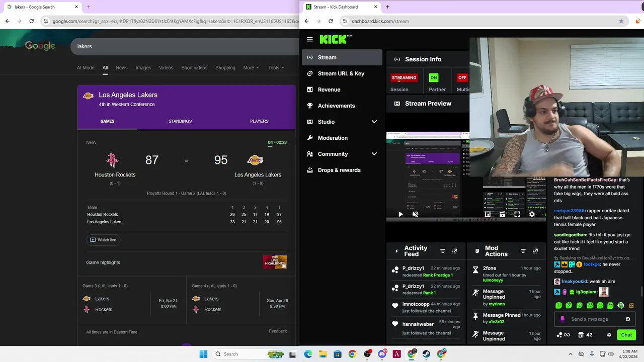Viewport: 644px width, 362px height.
Task: Reload the Google Search page
Action: [31, 21]
